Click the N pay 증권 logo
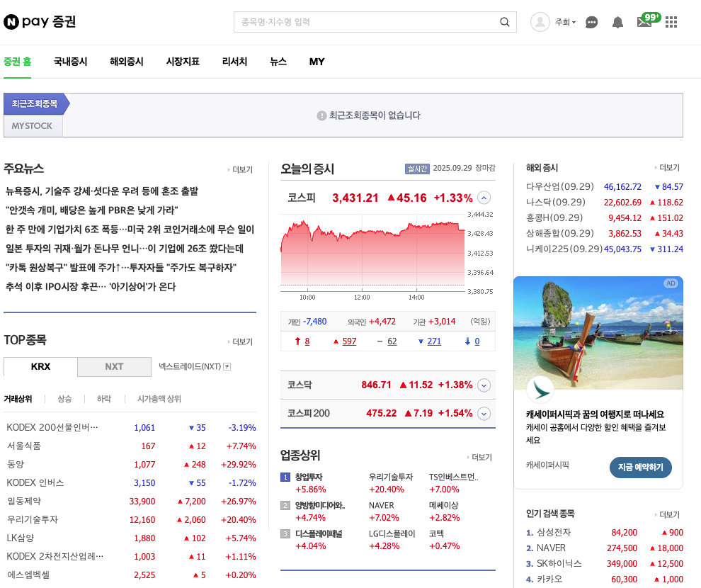 (x=40, y=21)
